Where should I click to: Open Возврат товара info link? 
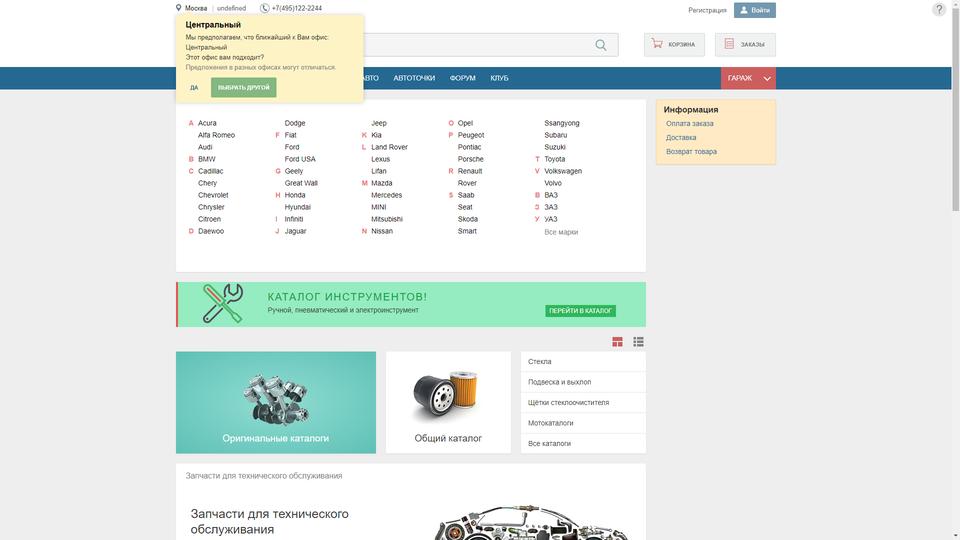(691, 151)
